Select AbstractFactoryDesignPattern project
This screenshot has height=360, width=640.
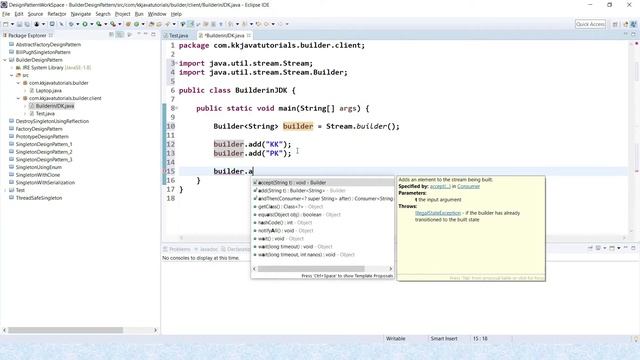(48, 44)
